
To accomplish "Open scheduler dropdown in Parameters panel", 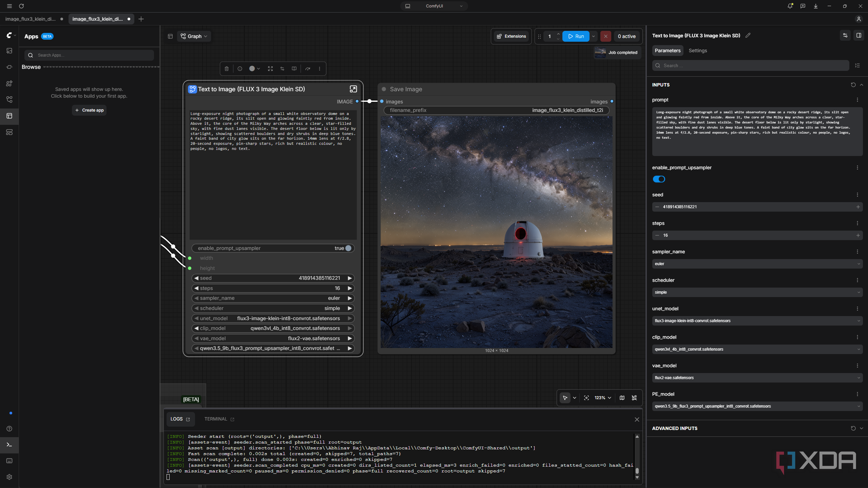I will 757,292.
